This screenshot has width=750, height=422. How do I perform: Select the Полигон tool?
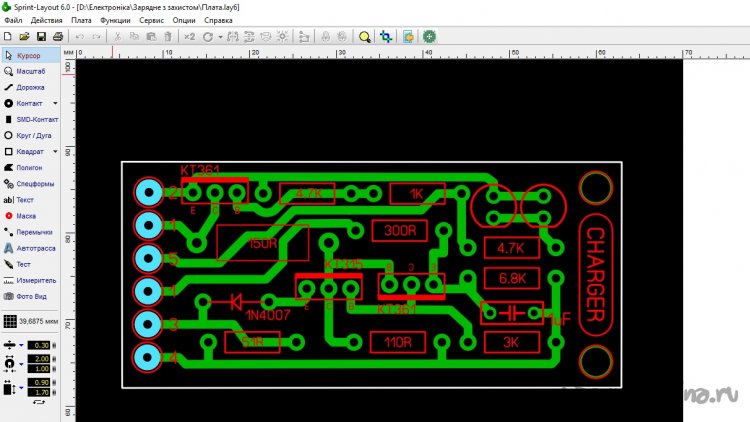tap(28, 167)
